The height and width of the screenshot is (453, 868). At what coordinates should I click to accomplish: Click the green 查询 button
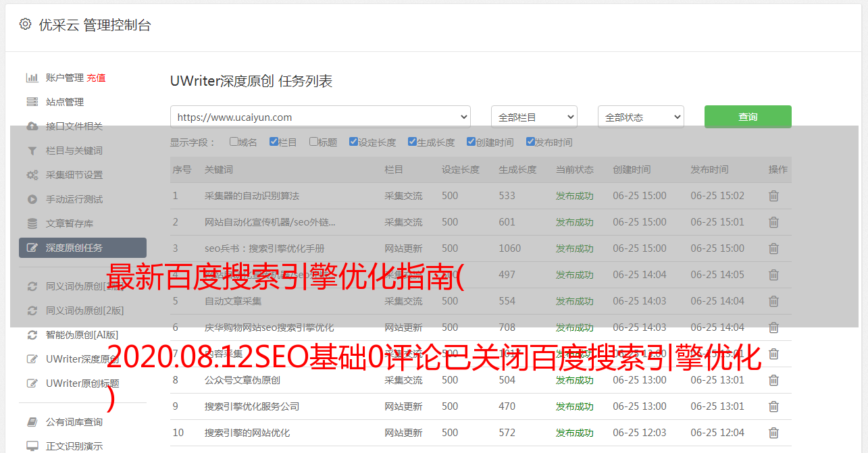[747, 117]
